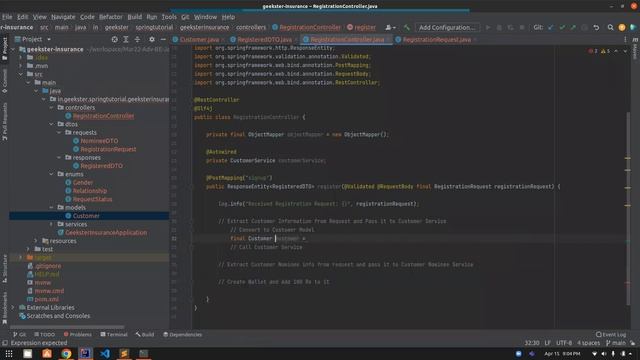Expand the resources folder
Image resolution: width=640 pixels, height=360 pixels.
pyautogui.click(x=36, y=241)
